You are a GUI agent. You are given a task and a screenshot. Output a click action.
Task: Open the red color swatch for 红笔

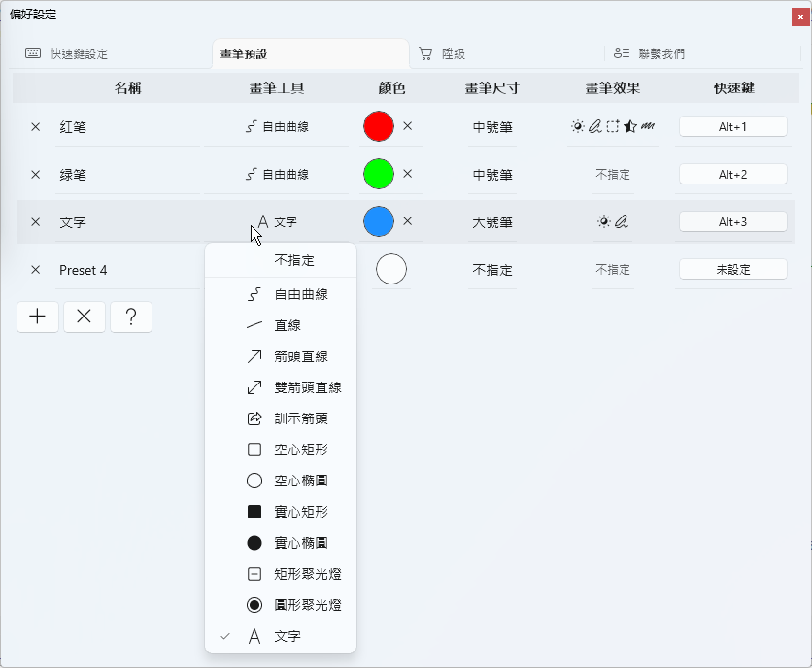(x=379, y=126)
